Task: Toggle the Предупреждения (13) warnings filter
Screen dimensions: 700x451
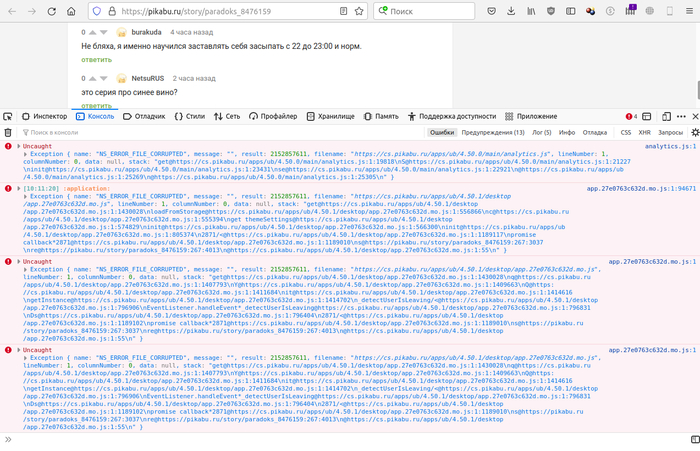Action: pos(493,132)
